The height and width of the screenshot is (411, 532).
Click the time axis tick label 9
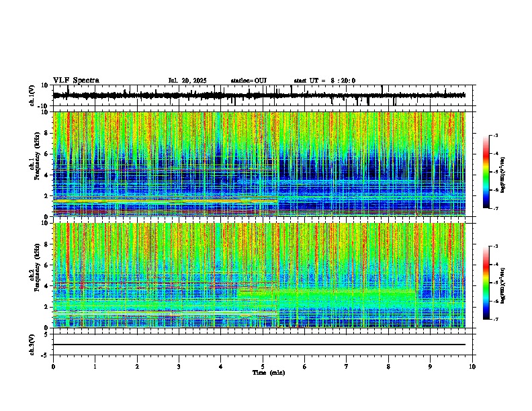pos(430,367)
